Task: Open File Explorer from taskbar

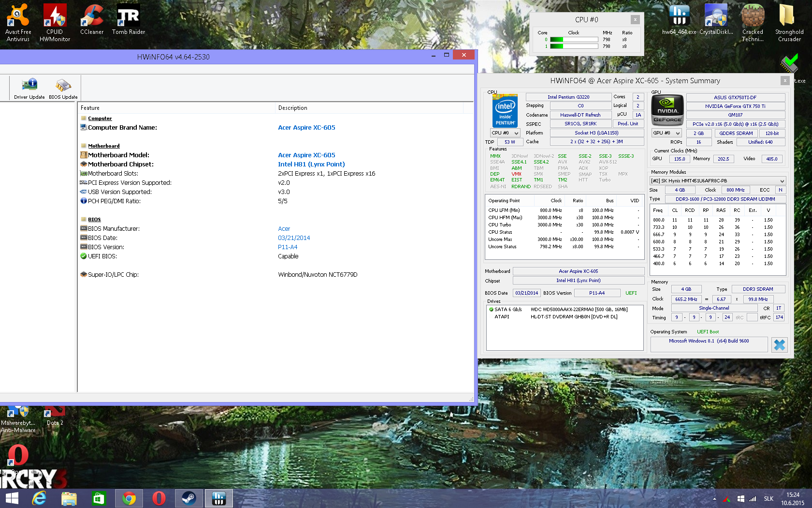Action: pos(69,498)
